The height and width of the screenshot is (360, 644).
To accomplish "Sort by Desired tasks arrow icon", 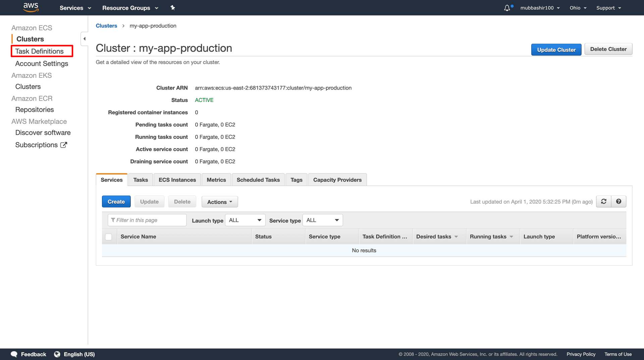I will [456, 237].
